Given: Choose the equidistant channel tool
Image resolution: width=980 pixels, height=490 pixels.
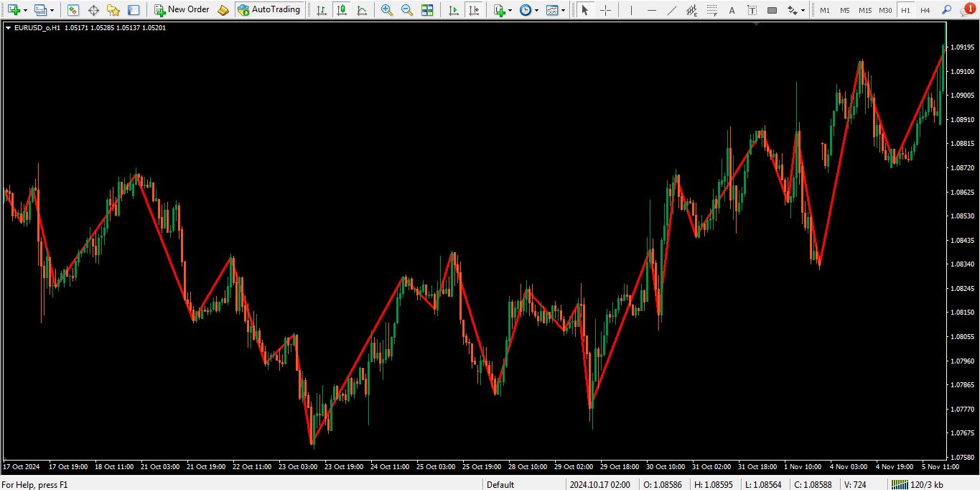Looking at the screenshot, I should [x=691, y=10].
